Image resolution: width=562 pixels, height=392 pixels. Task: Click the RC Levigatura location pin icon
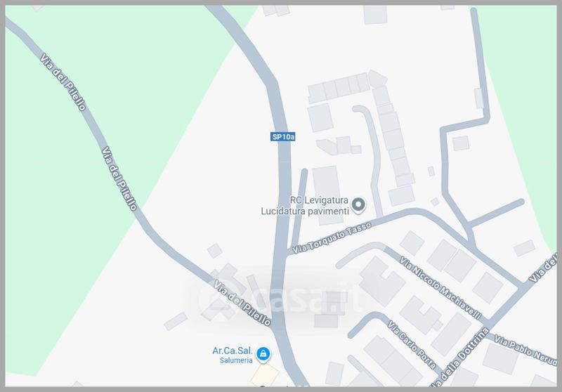coord(358,206)
